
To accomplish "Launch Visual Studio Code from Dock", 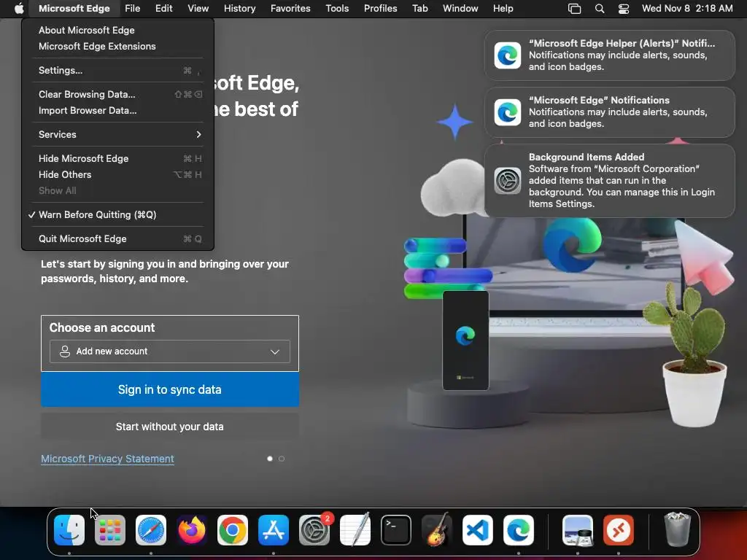I will click(x=477, y=530).
